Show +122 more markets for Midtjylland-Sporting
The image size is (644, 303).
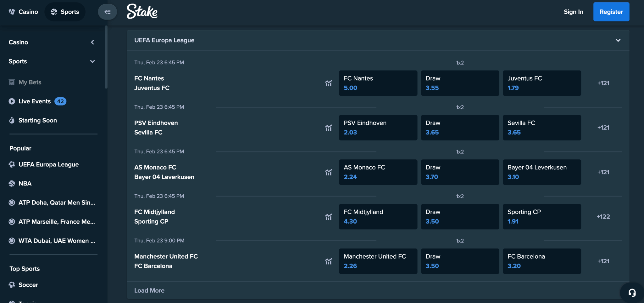[603, 217]
